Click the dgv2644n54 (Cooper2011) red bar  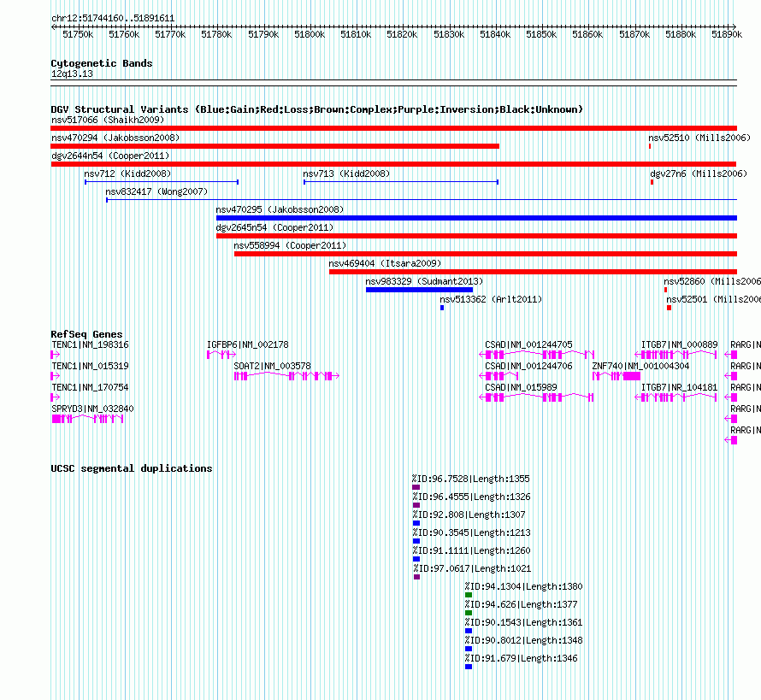click(393, 164)
